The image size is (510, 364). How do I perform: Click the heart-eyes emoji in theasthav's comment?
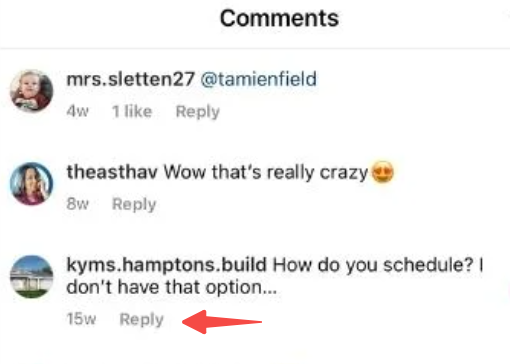coord(382,172)
